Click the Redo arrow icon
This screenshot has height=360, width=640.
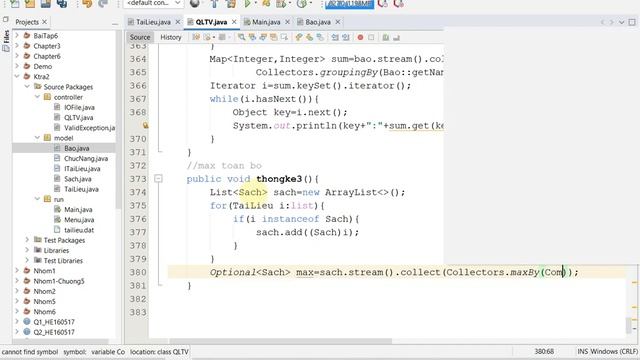[103, 4]
